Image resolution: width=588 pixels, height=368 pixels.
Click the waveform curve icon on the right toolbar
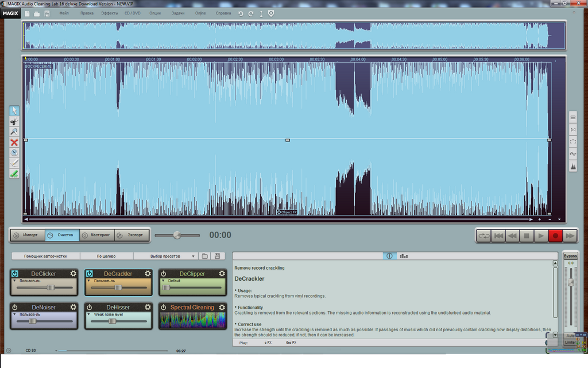pos(573,154)
